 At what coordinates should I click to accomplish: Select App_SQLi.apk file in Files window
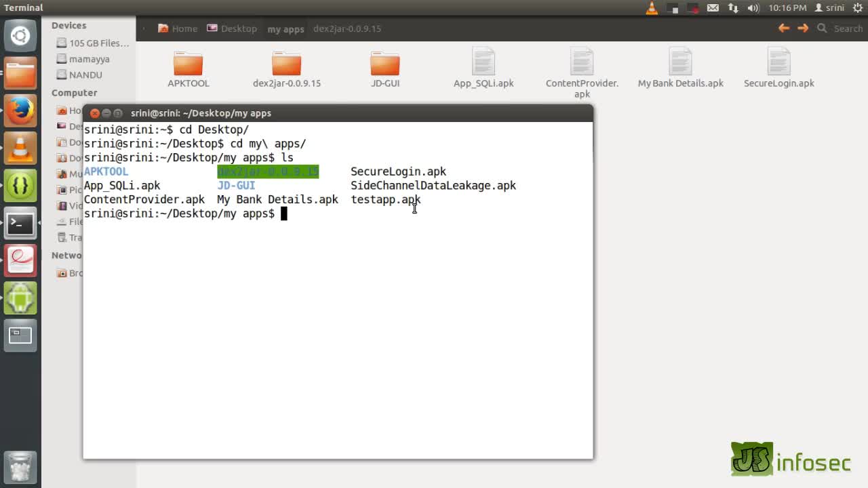pyautogui.click(x=484, y=68)
